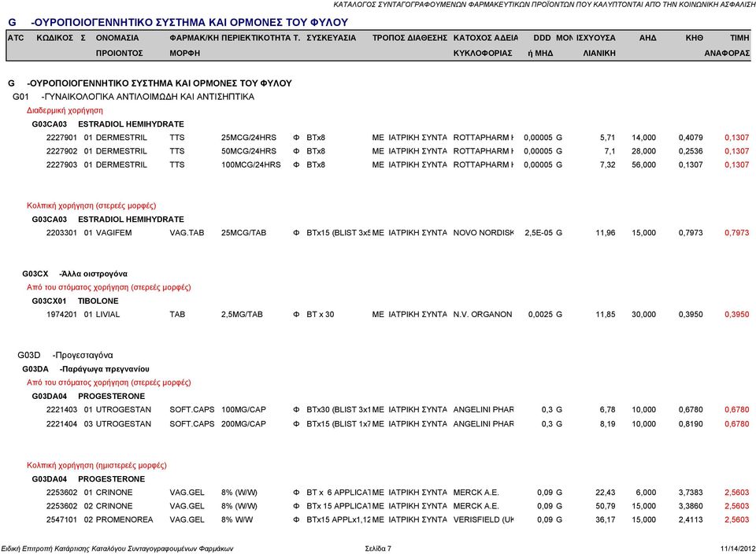Select the 0,4079 value
The width and height of the screenshot is (756, 554).
691,138
